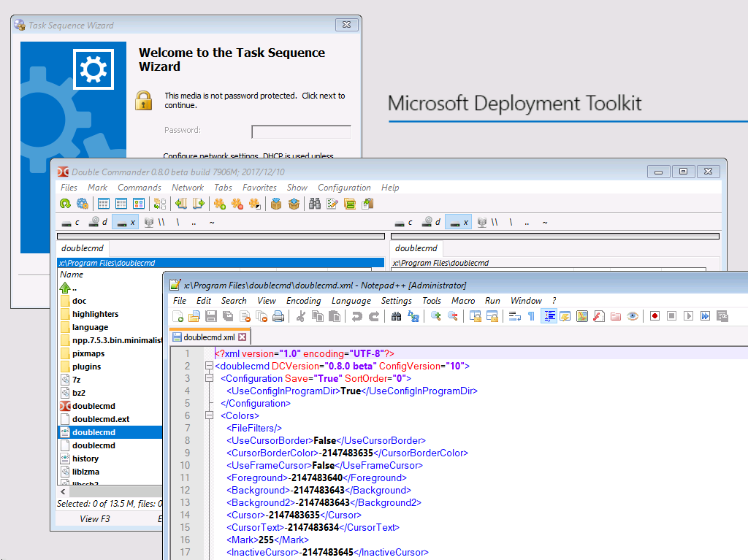Zoom out using the magnifier minus icon
This screenshot has width=748, height=560.
pos(453,316)
